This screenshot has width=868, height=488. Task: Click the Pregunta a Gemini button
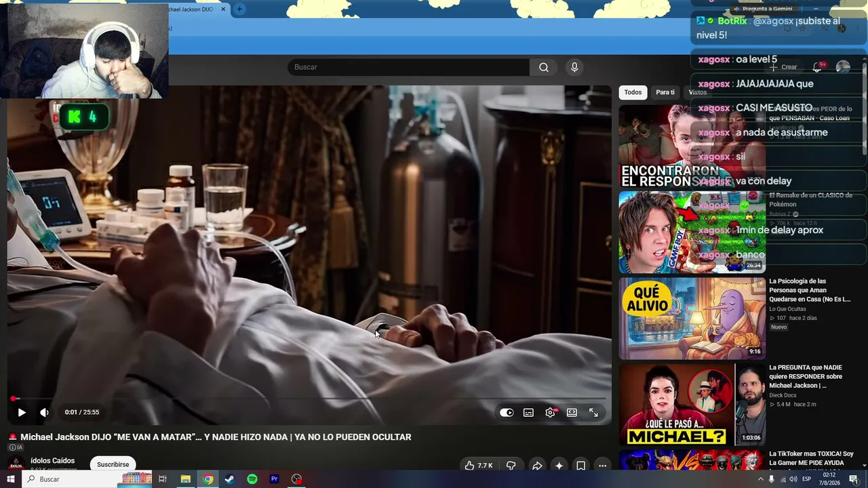tap(762, 9)
